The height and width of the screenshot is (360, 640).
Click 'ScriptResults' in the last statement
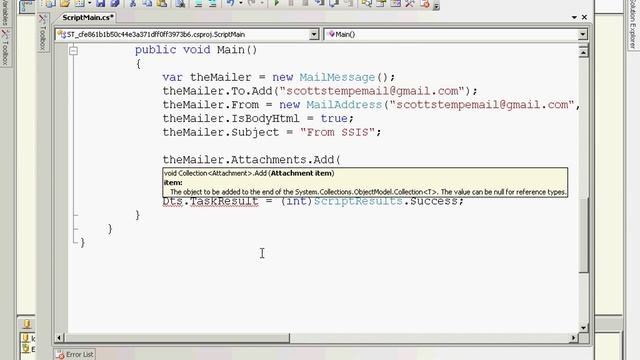pos(358,201)
